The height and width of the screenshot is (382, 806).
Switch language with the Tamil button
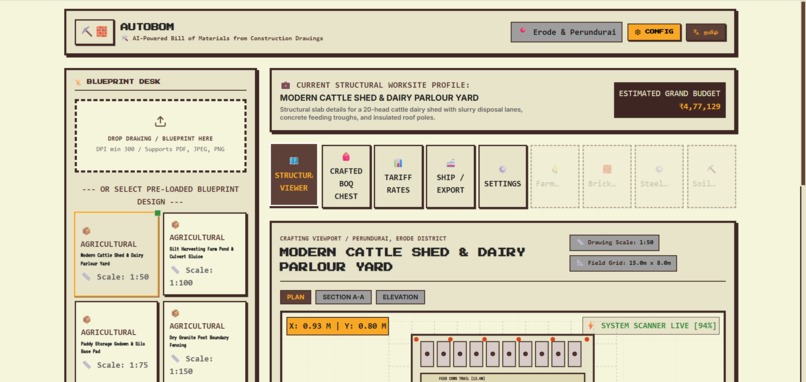point(706,32)
